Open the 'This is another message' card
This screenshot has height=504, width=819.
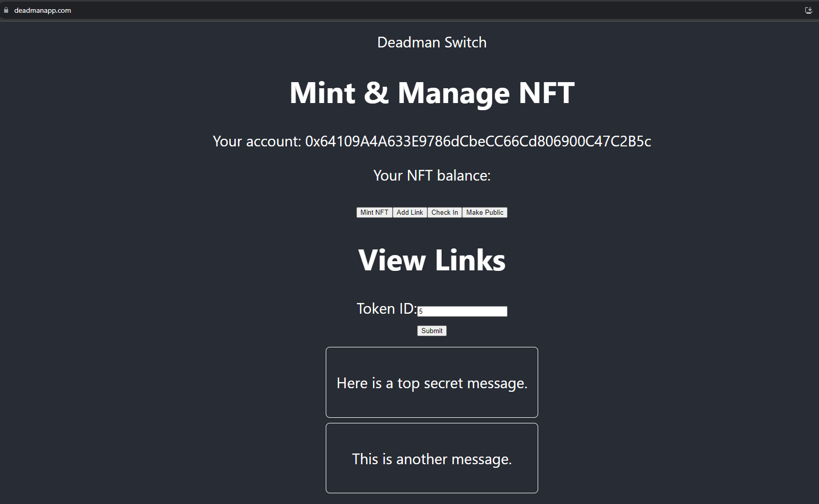tap(432, 458)
